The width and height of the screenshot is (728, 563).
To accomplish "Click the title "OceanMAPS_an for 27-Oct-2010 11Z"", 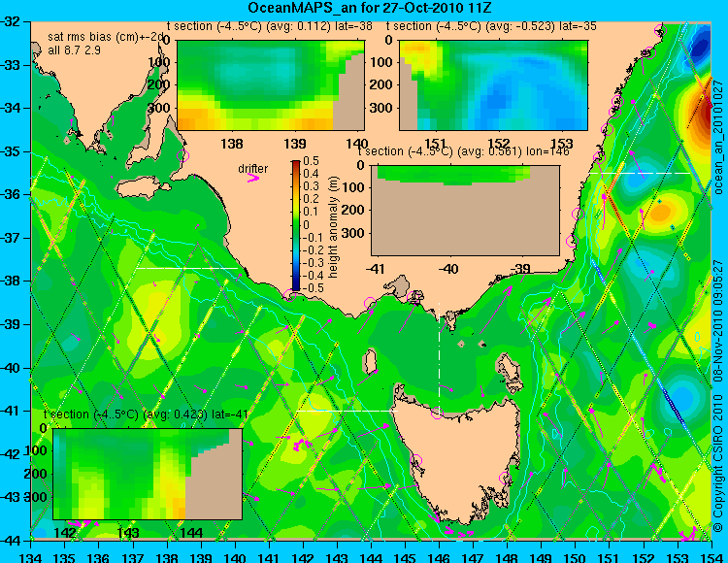I will [x=369, y=8].
